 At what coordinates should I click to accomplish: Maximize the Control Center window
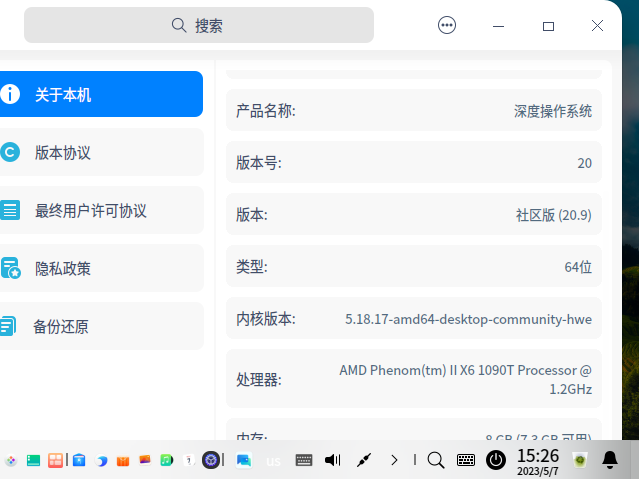[548, 26]
